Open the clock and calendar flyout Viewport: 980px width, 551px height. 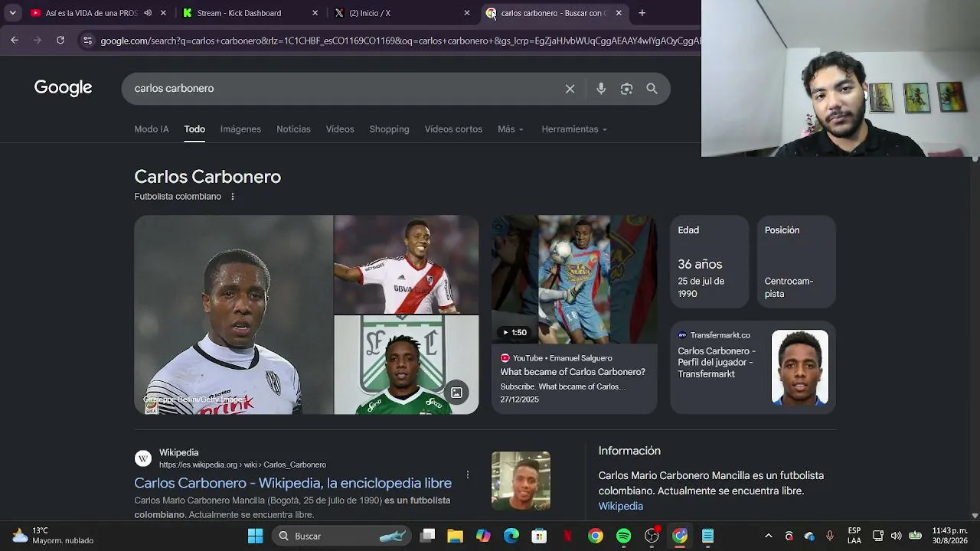[949, 536]
